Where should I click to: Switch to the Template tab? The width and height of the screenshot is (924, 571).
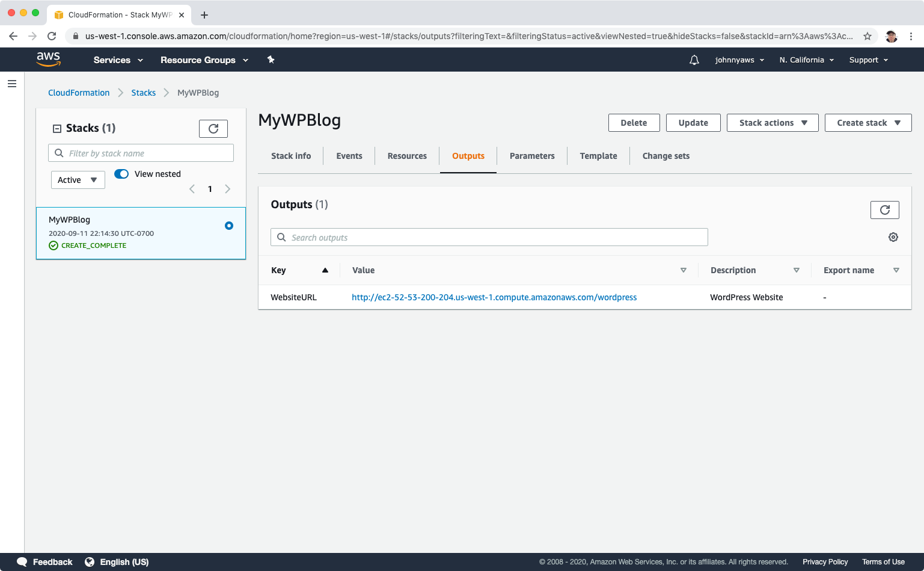click(x=599, y=156)
